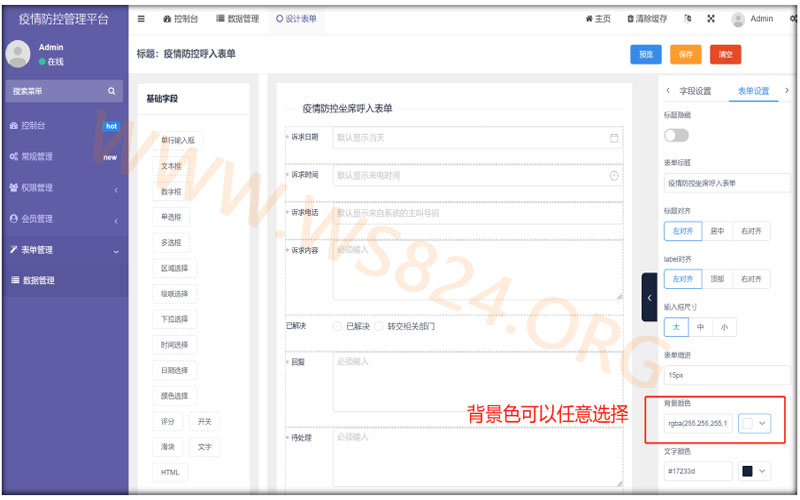Expand 会员管理 sidebar menu
Screen dimensions: 800x500
tap(64, 219)
